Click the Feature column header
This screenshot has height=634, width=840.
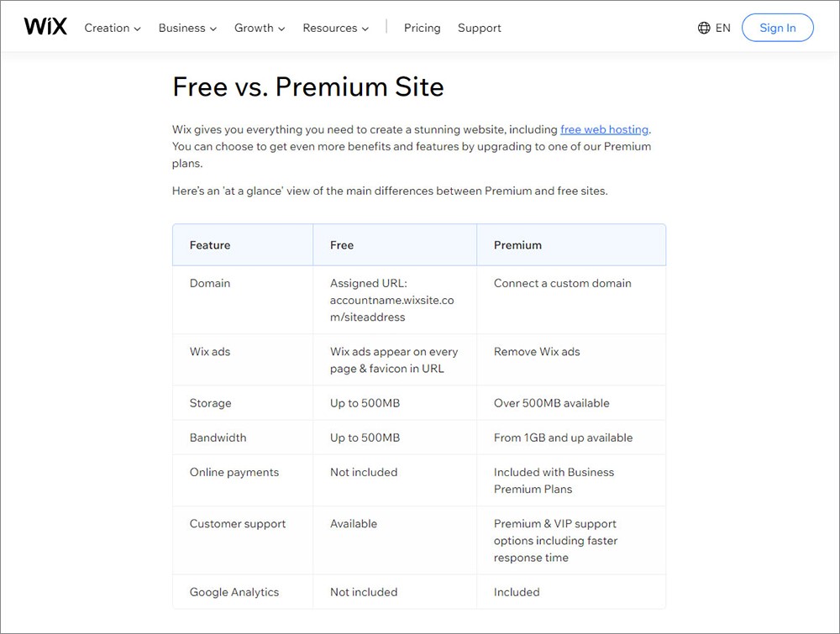point(210,245)
